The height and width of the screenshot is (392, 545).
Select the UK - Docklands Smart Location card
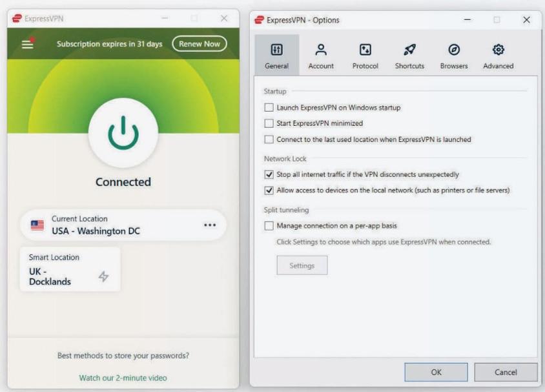pos(70,269)
